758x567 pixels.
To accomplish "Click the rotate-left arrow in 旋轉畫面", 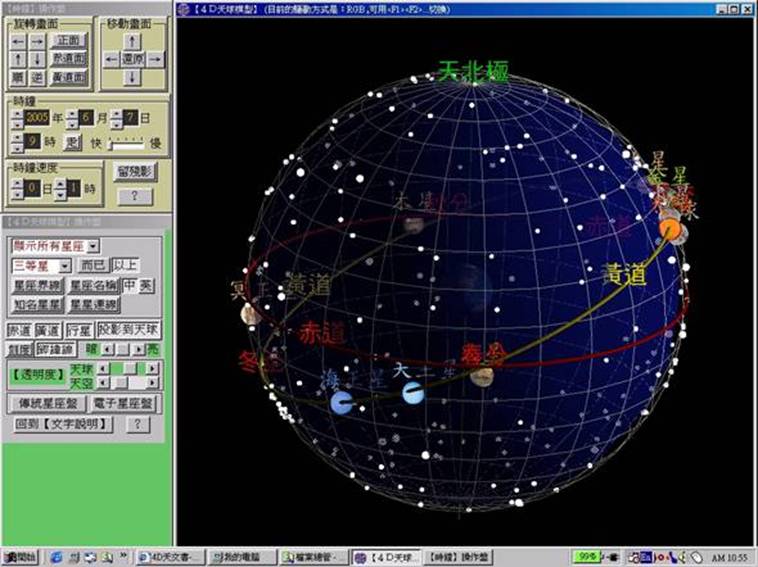I will point(18,41).
